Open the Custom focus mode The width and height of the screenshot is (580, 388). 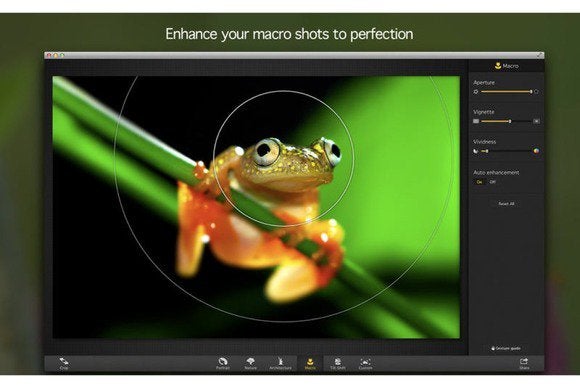(x=365, y=363)
